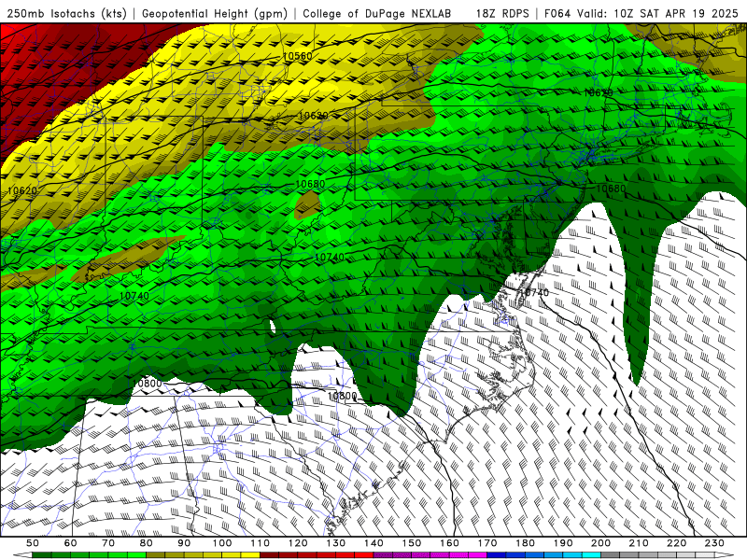This screenshot has height=560, width=747.
Task: Click the 120 tick label on the color bar
Action: click(x=298, y=543)
